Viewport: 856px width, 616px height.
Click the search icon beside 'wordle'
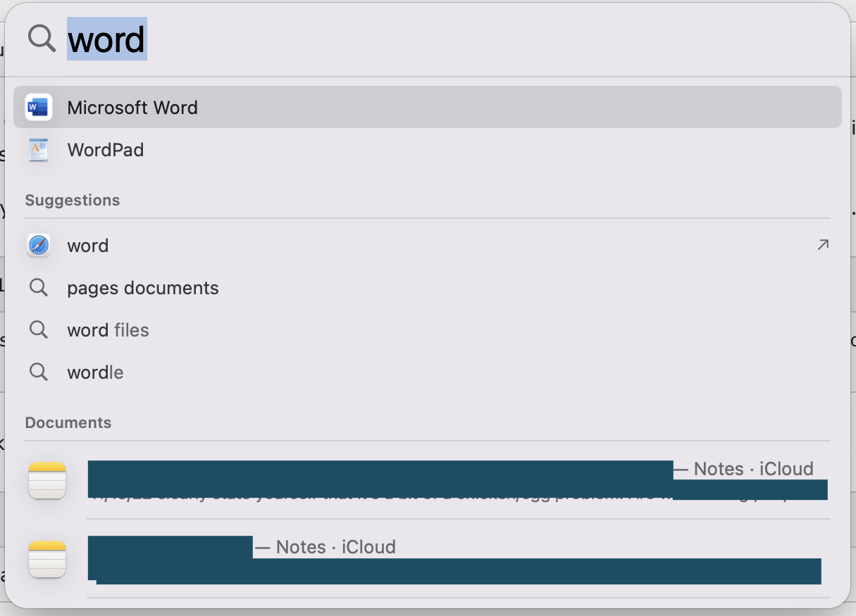[x=38, y=372]
